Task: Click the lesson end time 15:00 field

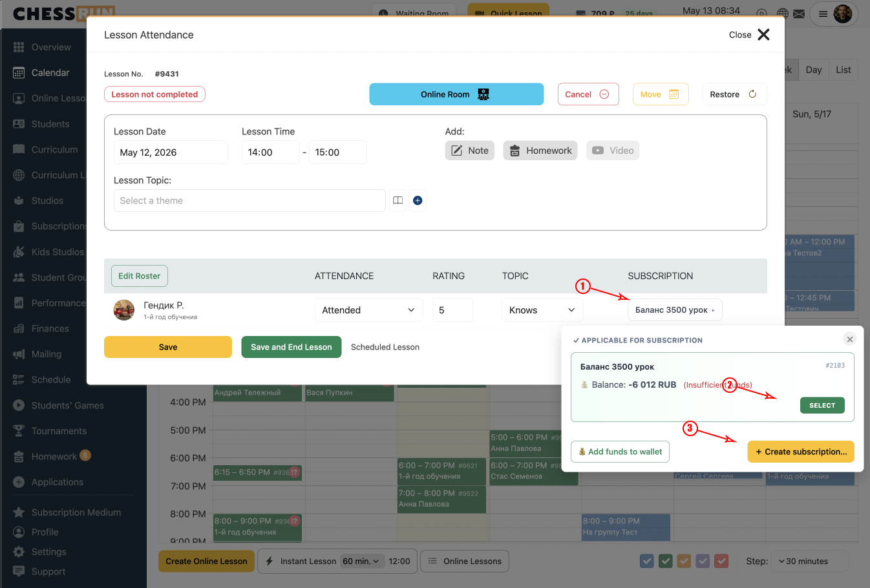Action: [338, 152]
